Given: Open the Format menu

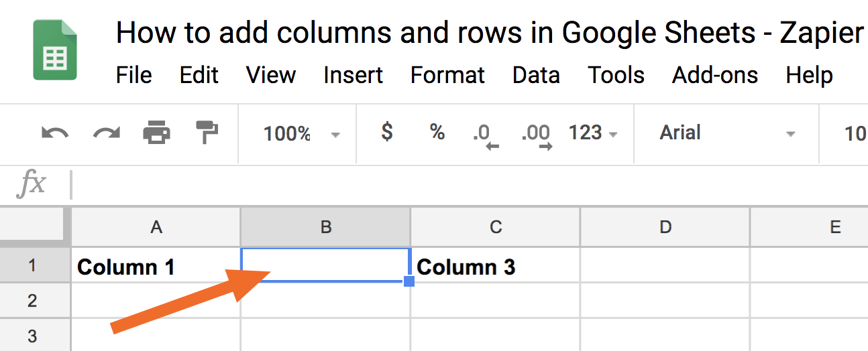Looking at the screenshot, I should point(447,75).
